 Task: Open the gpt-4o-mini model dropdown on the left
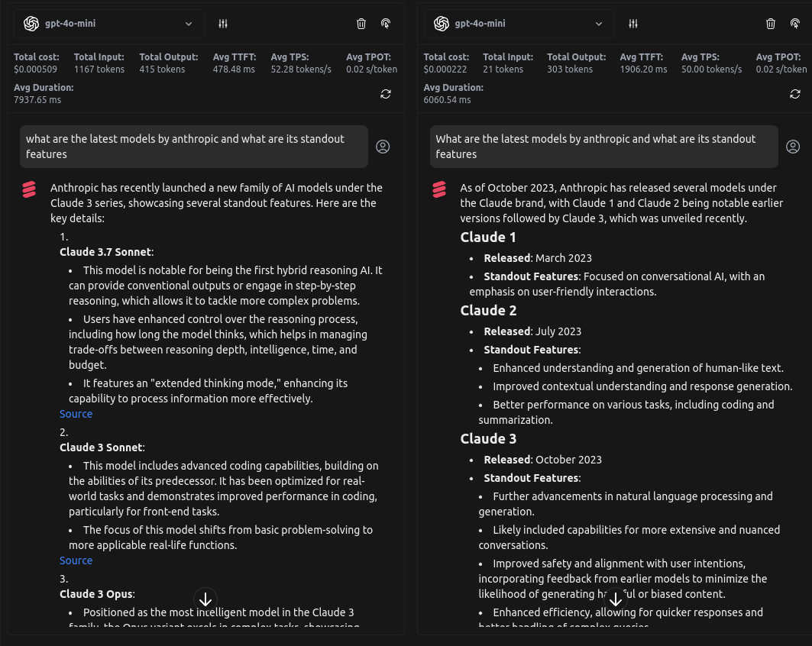[x=108, y=24]
